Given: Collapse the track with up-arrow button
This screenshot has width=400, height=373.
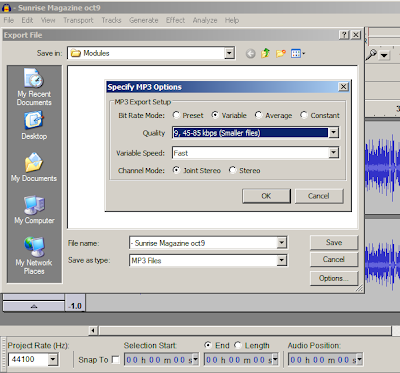Looking at the screenshot, I should 34,306.
